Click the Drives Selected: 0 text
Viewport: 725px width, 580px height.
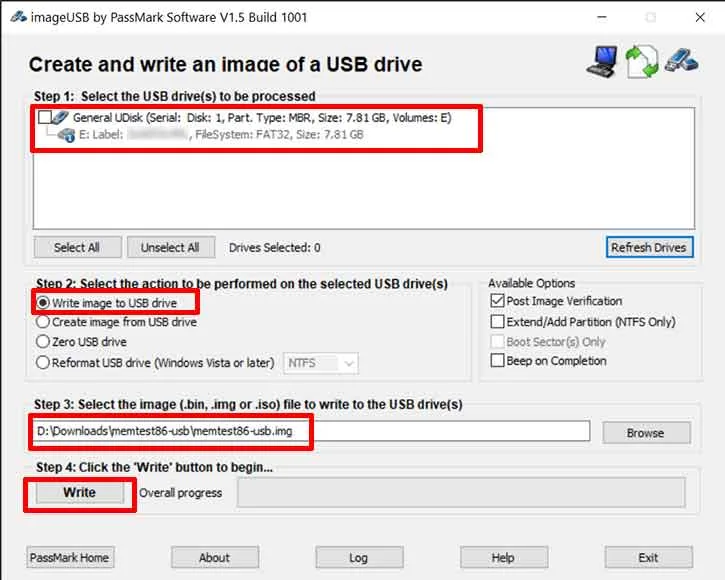point(275,248)
